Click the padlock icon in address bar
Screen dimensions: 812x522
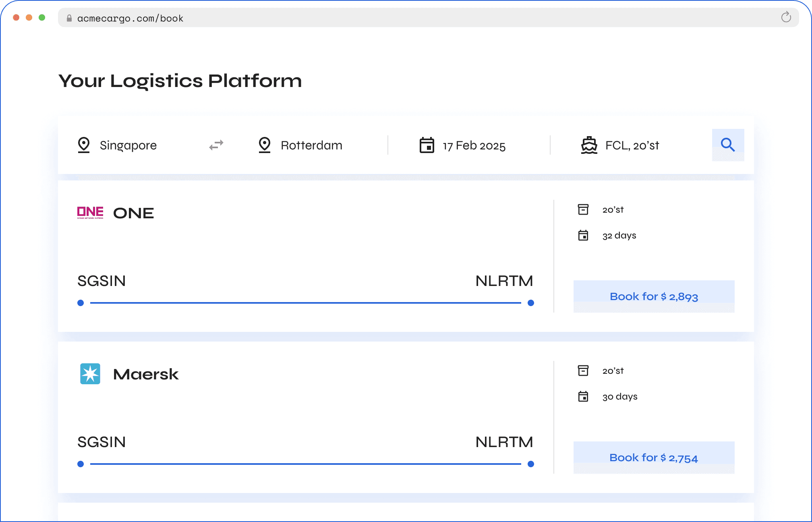69,18
